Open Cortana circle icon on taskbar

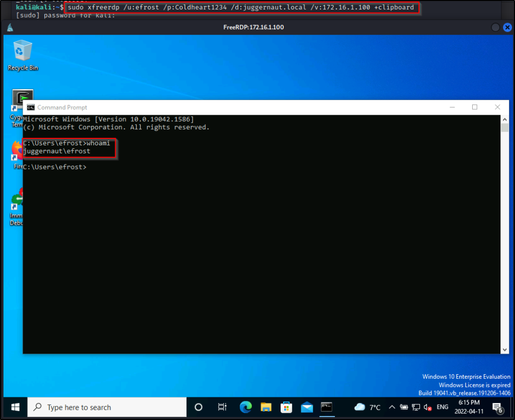tap(198, 407)
